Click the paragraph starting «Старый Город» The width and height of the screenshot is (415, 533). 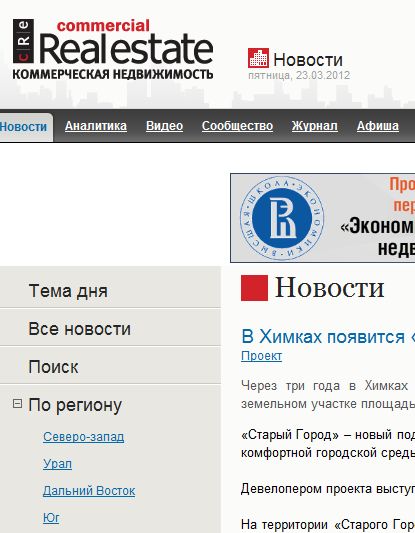[x=328, y=444]
